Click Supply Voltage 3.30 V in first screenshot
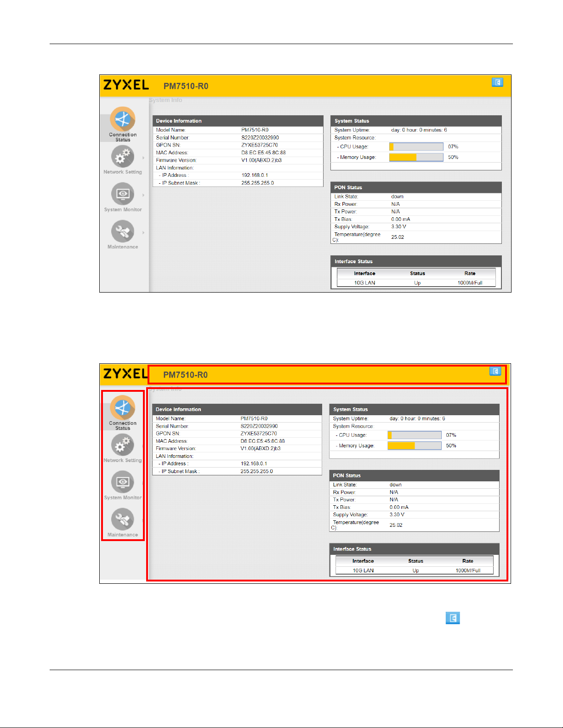The width and height of the screenshot is (563, 728). [x=398, y=226]
